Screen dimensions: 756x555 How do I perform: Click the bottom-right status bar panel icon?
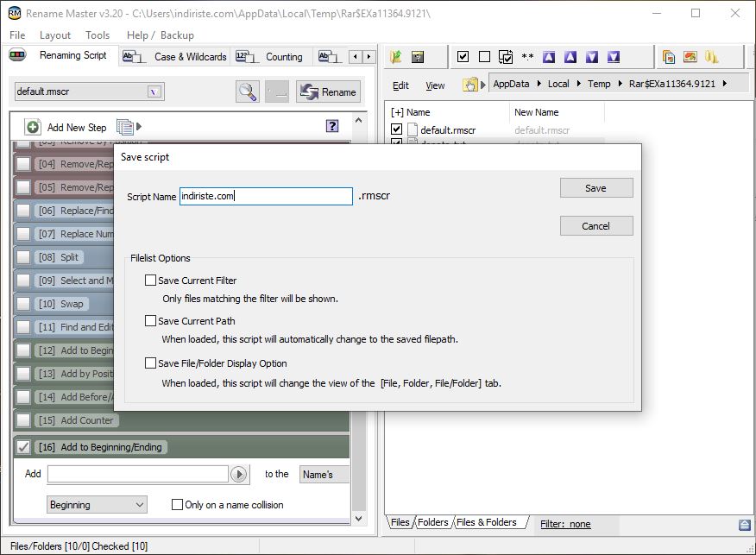[x=745, y=525]
